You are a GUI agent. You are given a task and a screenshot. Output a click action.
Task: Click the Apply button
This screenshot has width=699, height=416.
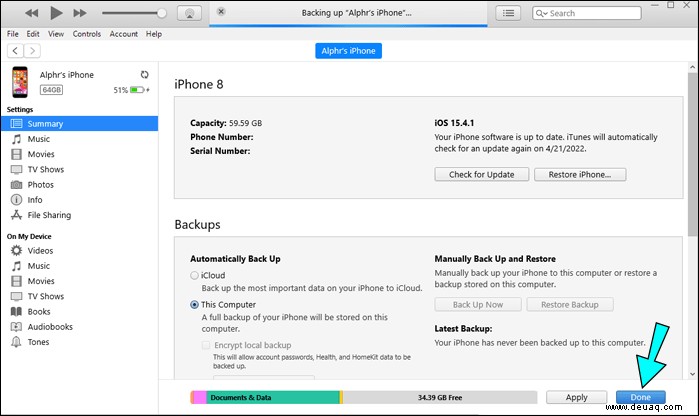click(576, 397)
